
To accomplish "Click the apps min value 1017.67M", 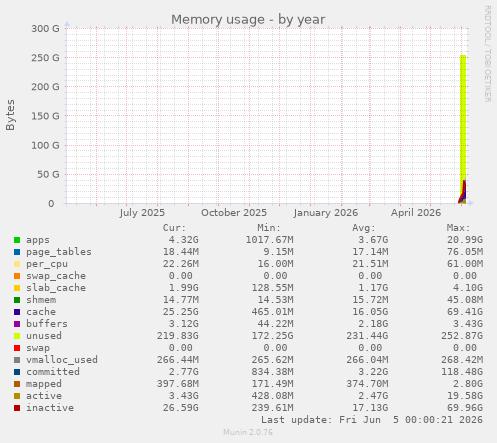I will (x=269, y=240).
